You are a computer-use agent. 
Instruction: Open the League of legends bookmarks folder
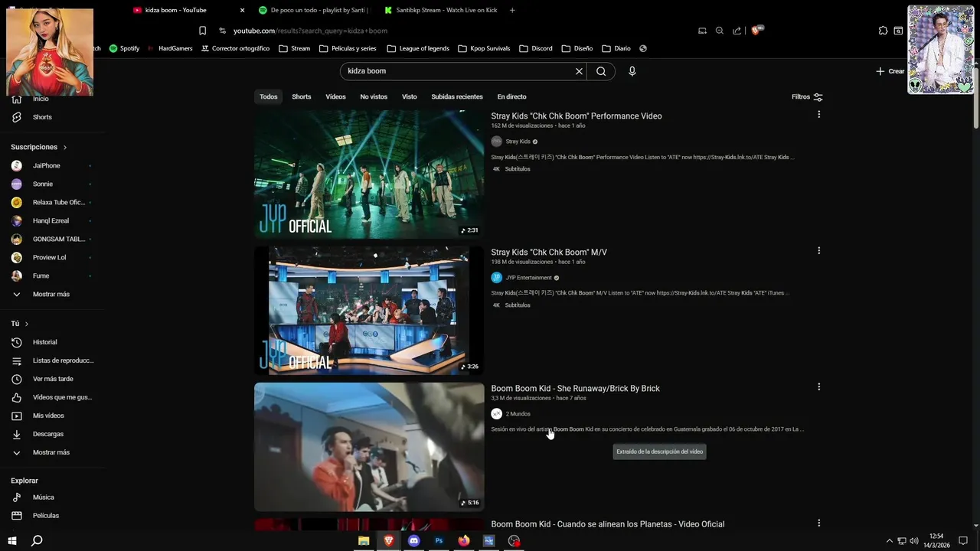point(418,48)
